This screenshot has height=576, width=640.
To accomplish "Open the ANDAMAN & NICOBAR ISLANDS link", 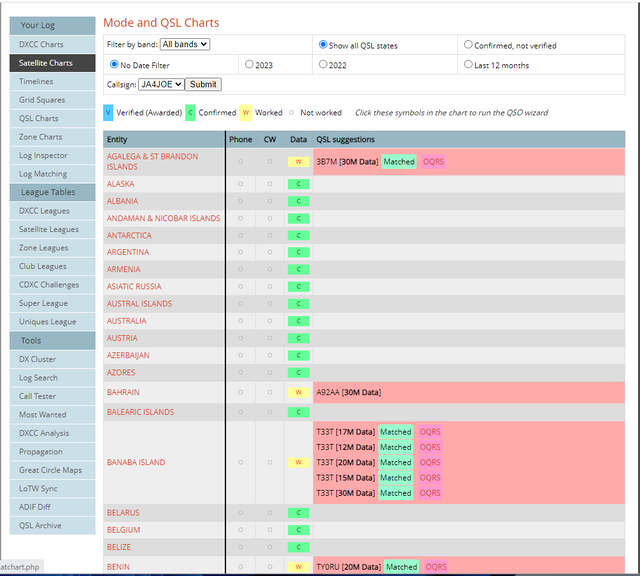I will 163,218.
